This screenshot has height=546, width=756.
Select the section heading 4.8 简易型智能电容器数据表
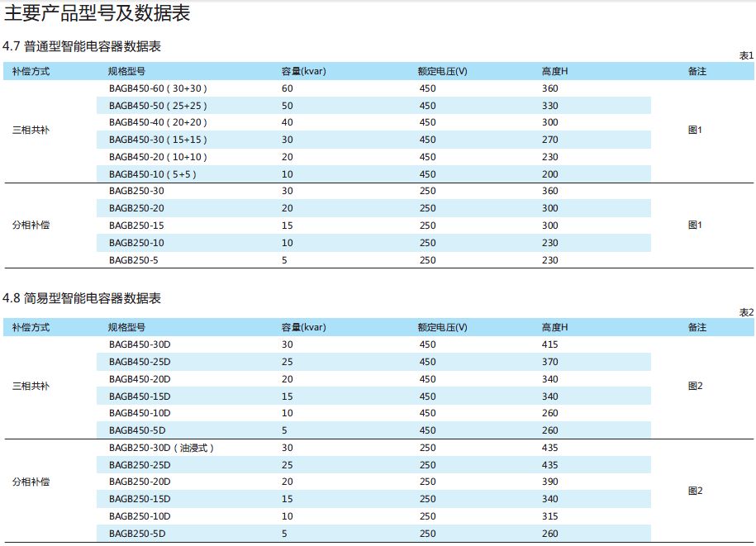click(82, 298)
